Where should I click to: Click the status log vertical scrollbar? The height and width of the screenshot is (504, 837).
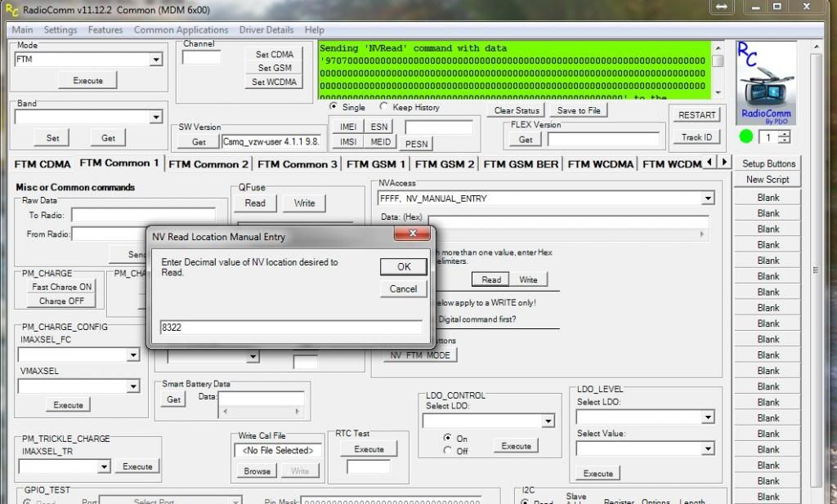tap(718, 70)
